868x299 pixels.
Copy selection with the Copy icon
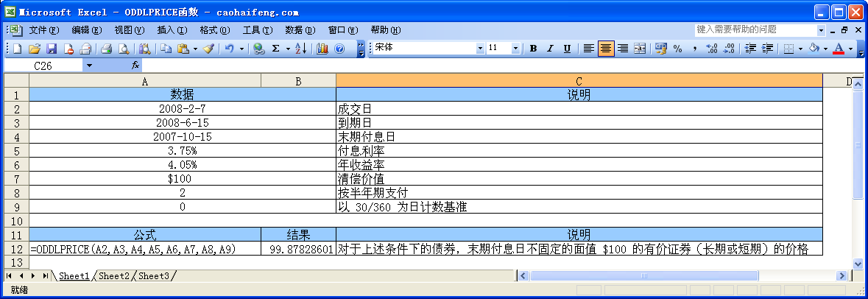click(x=166, y=49)
